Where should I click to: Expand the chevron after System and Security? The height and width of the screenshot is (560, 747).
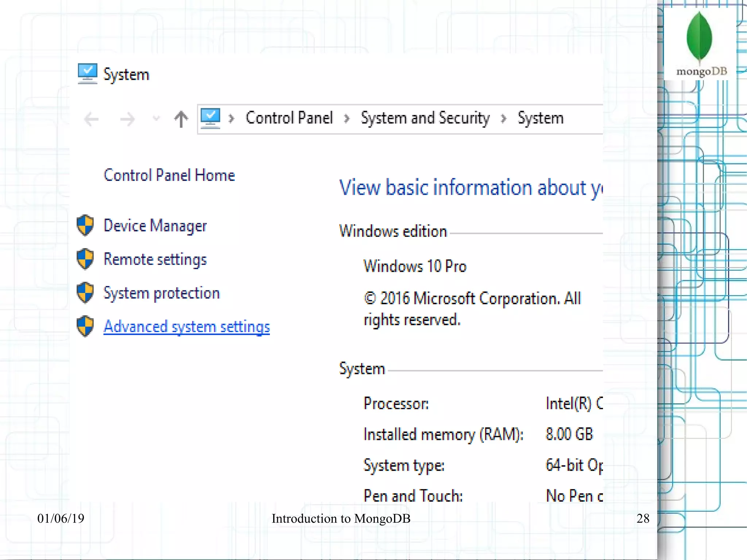[x=504, y=118]
